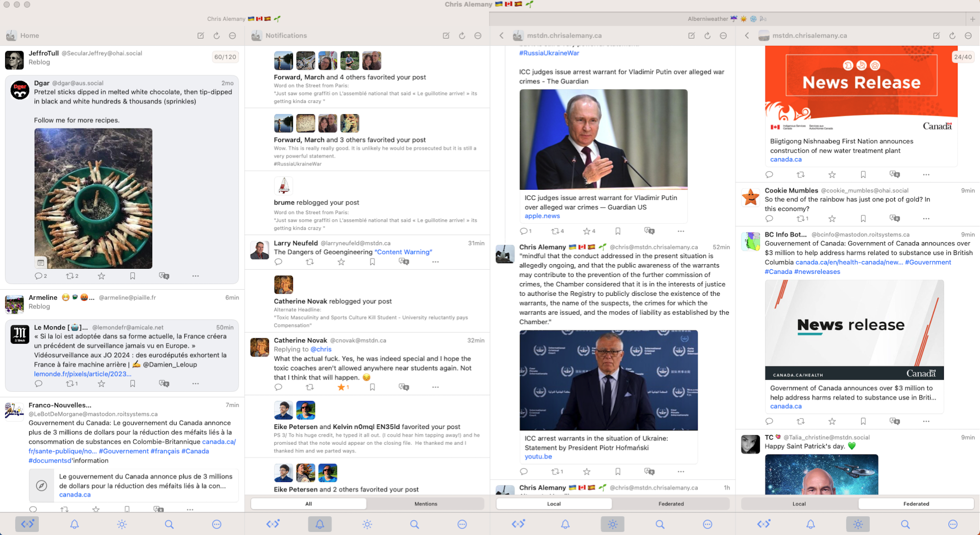Viewport: 980px width, 535px height.
Task: Open options menu in fourth column header
Action: (968, 36)
